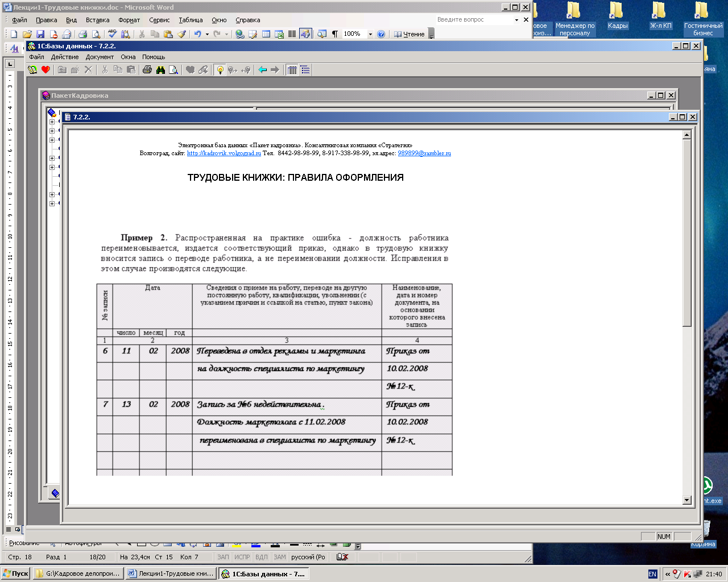The image size is (728, 582).
Task: Toggle ЗАП indicator in Word status bar
Action: click(223, 557)
